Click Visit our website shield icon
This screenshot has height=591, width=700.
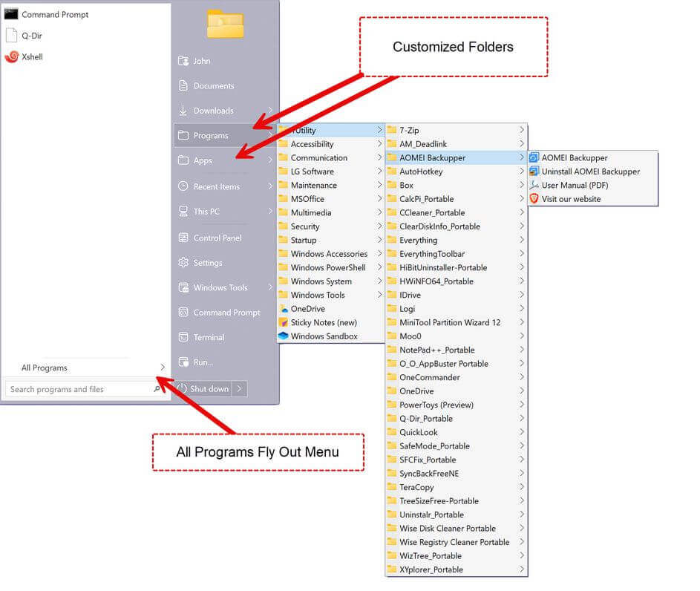click(x=534, y=199)
